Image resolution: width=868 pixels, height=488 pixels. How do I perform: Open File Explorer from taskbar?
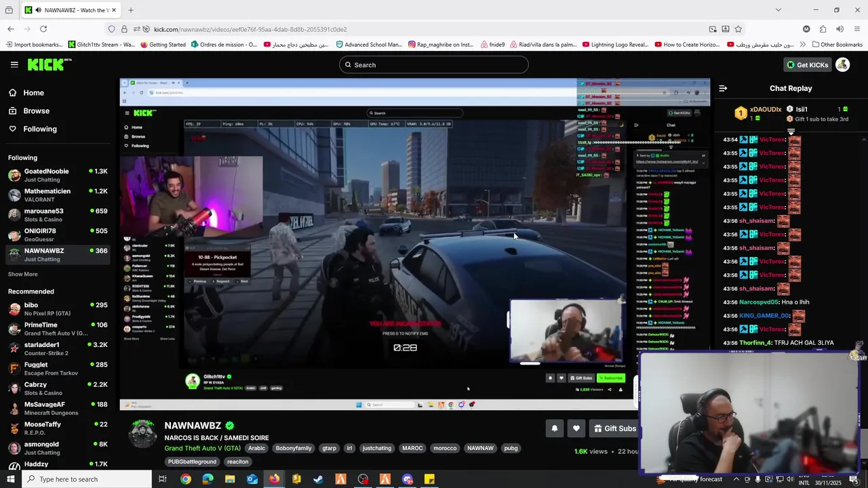click(230, 479)
